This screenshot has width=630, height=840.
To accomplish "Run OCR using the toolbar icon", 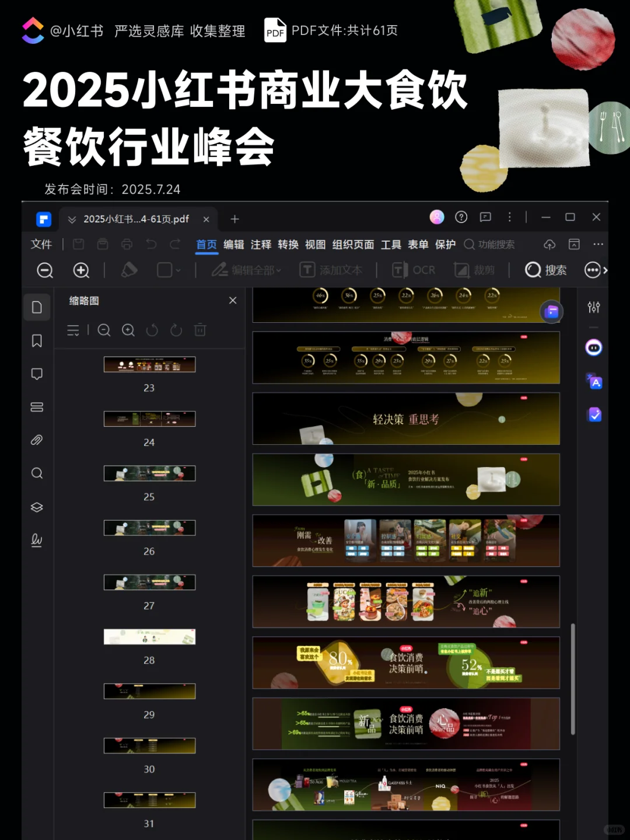I will pyautogui.click(x=414, y=270).
